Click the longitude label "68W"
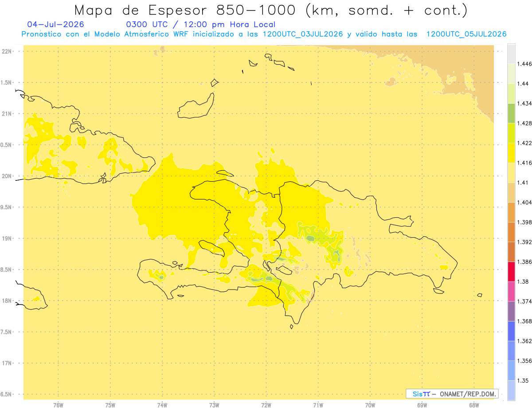532x411 pixels. 473,405
